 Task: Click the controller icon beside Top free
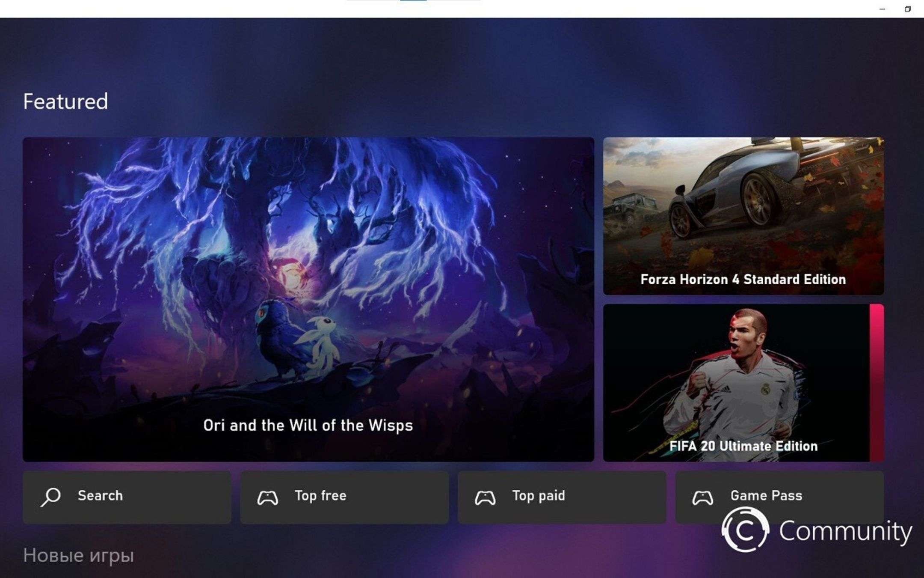(268, 498)
